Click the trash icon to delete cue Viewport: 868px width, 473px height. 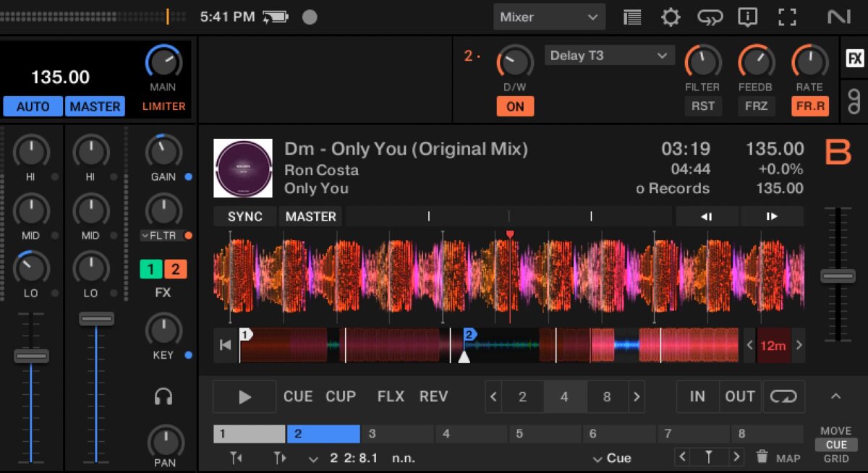click(762, 457)
